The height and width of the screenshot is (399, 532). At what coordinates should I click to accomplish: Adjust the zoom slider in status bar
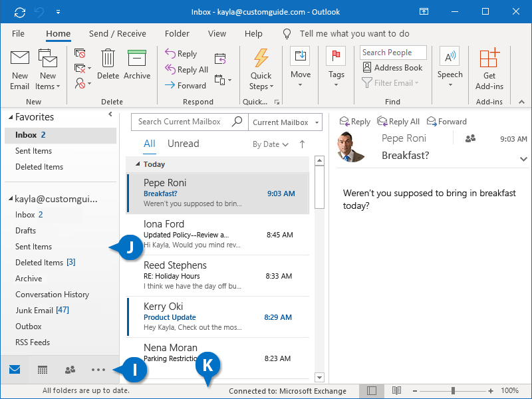point(453,391)
